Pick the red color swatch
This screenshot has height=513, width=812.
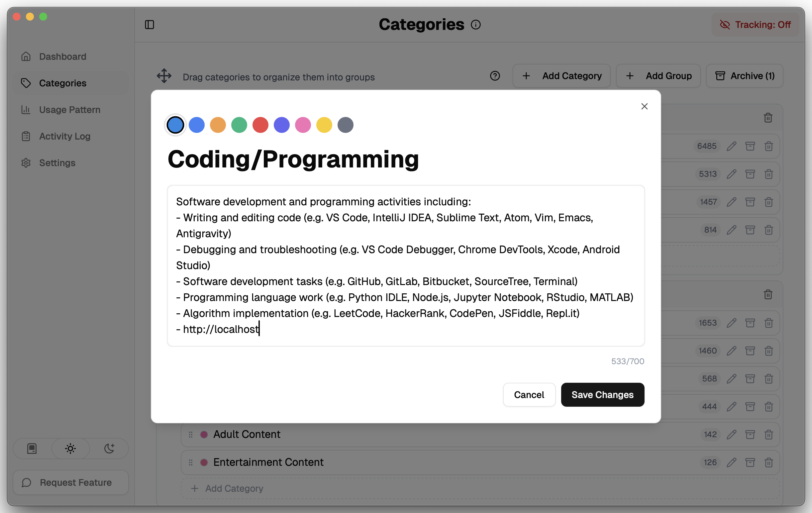coord(260,125)
